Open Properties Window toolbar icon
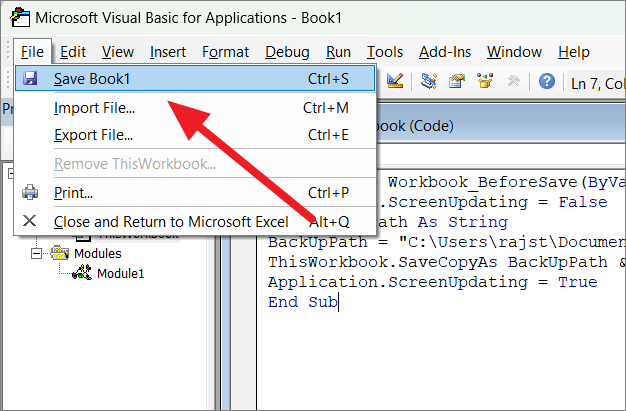 [x=457, y=81]
